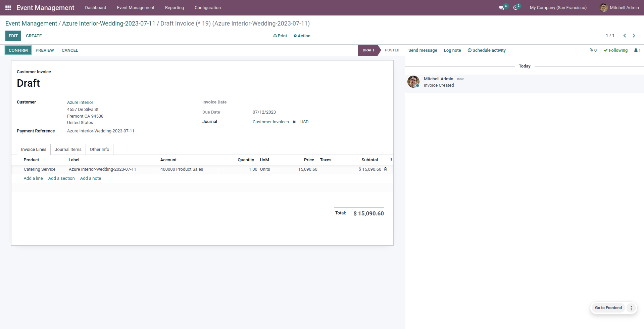This screenshot has width=644, height=329.
Task: Click Add a section link
Action: click(61, 178)
